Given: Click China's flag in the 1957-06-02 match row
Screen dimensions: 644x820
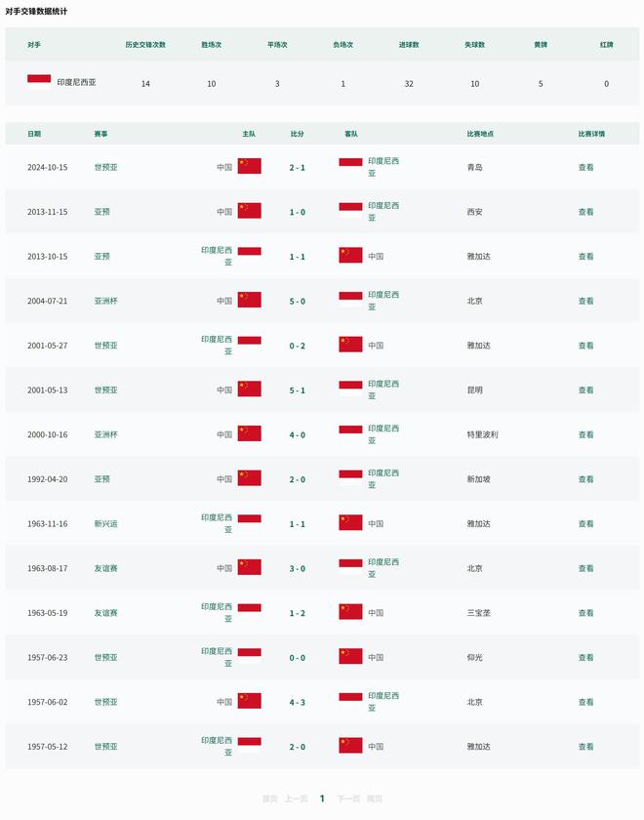Looking at the screenshot, I should 250,701.
